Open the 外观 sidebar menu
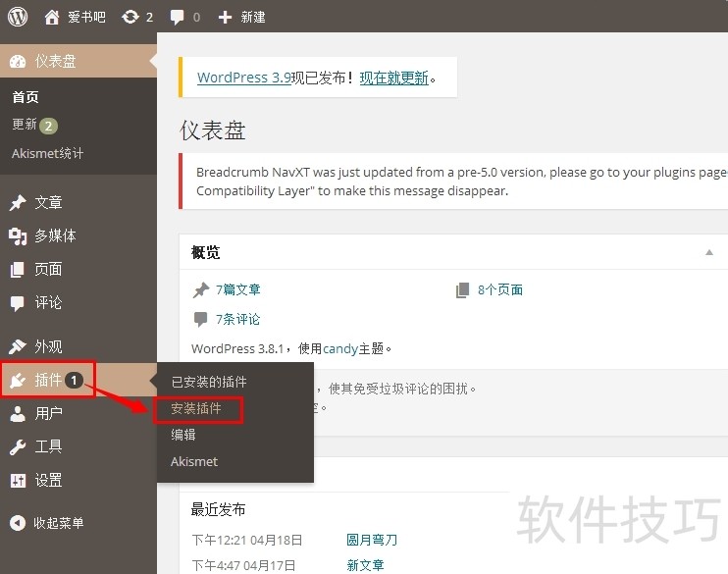This screenshot has width=728, height=574. [78, 346]
